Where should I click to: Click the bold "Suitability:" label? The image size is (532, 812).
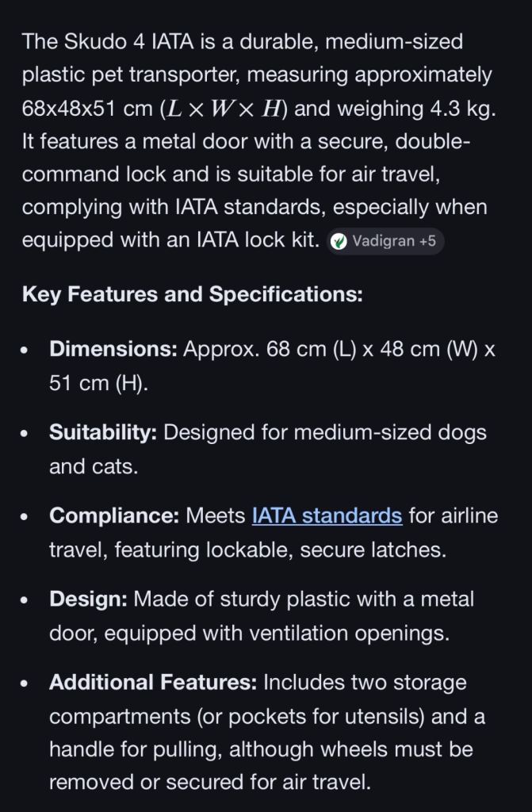pyautogui.click(x=103, y=433)
